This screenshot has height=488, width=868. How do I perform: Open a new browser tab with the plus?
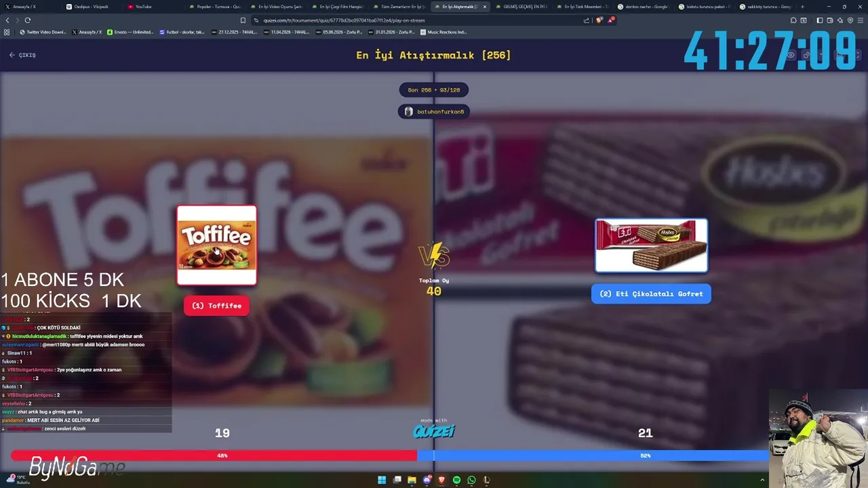(x=802, y=7)
